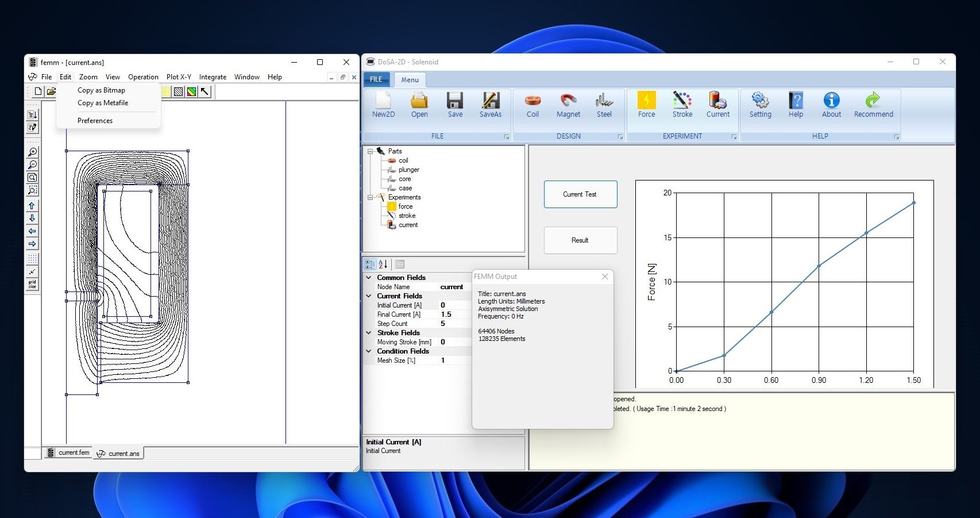
Task: Click the SaveAs icon in DoSA
Action: [x=491, y=105]
